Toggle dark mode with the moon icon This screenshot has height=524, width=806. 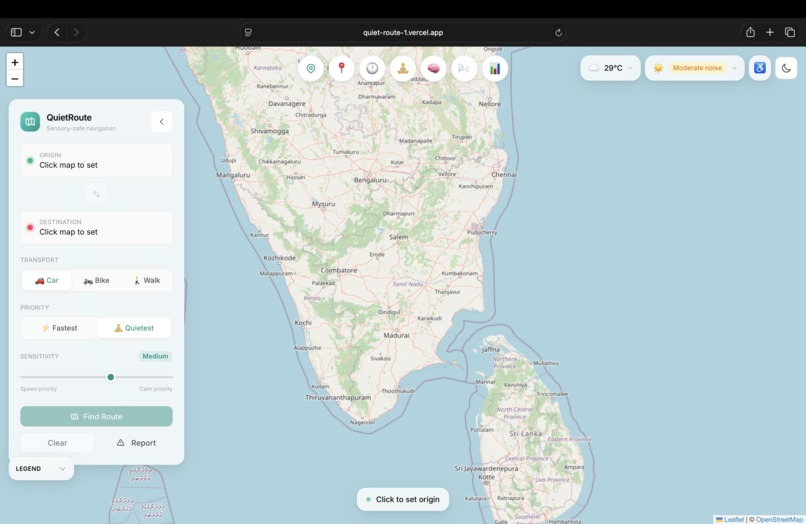[x=786, y=68]
